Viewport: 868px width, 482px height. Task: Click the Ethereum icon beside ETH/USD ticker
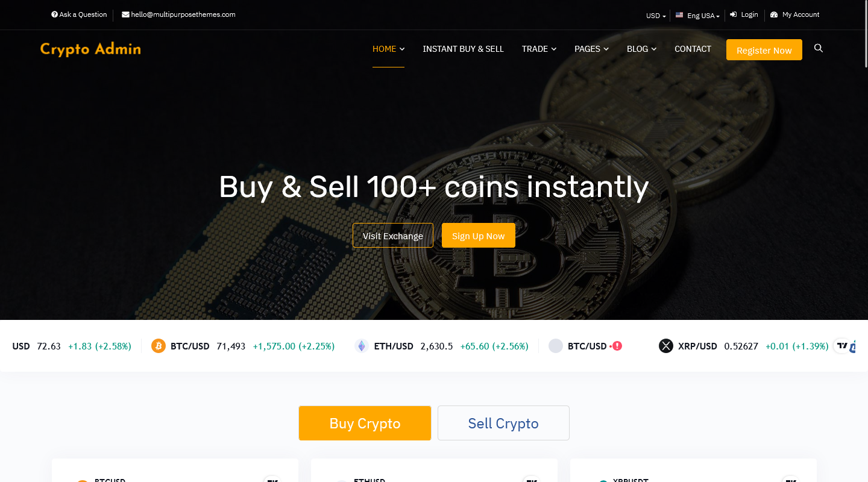[x=362, y=346]
